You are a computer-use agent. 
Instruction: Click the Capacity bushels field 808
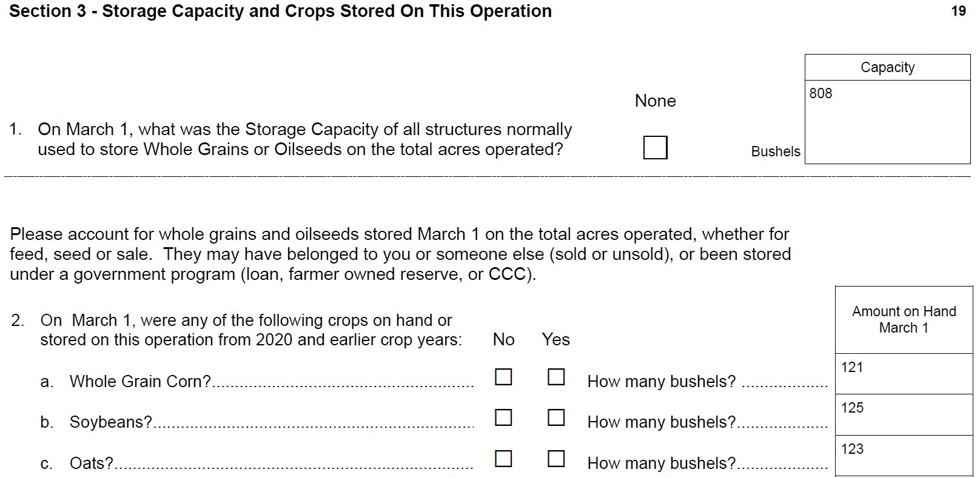[x=888, y=122]
